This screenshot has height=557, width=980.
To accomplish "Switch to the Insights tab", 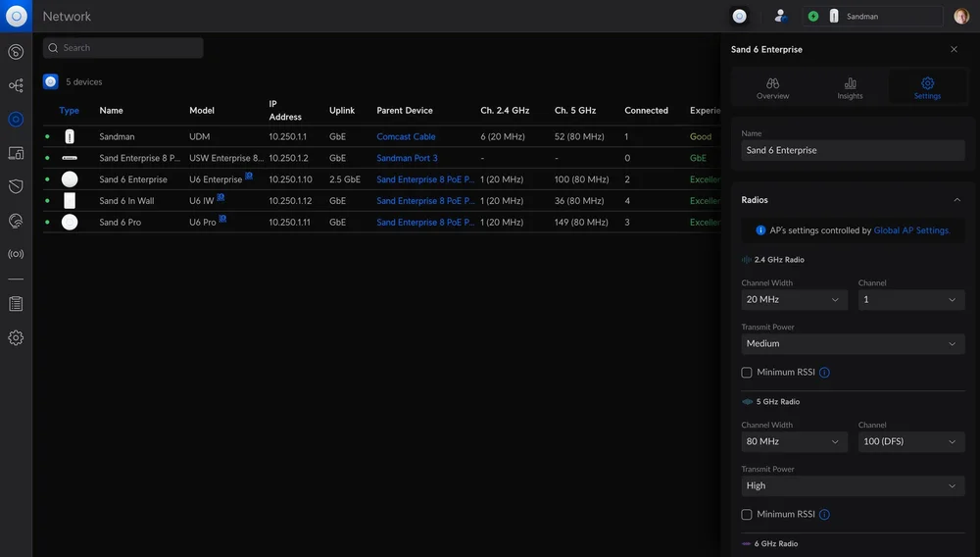I will pos(850,88).
